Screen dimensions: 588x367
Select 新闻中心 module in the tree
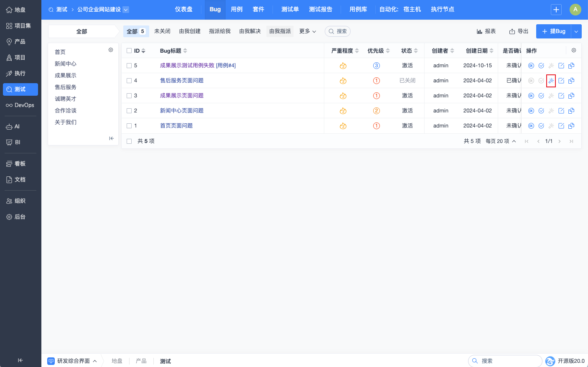pos(66,64)
